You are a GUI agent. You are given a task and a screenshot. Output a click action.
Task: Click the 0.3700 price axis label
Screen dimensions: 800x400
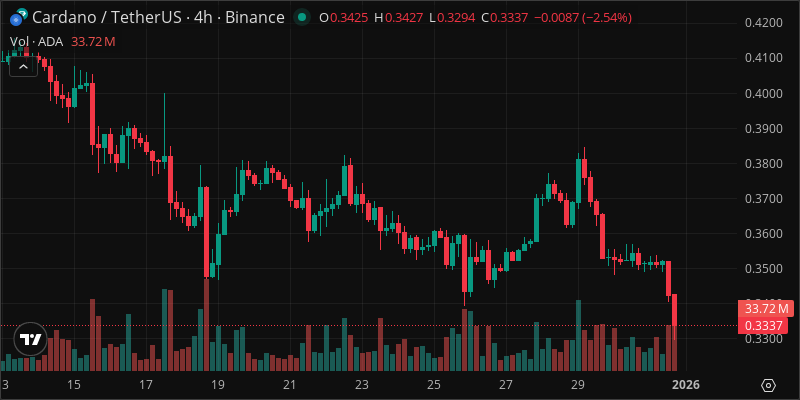762,198
